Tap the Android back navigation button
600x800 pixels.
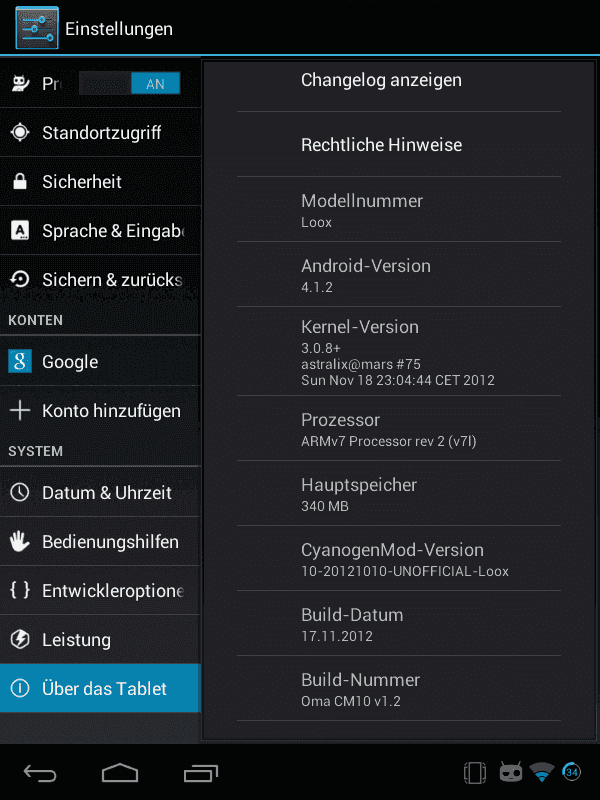point(40,773)
